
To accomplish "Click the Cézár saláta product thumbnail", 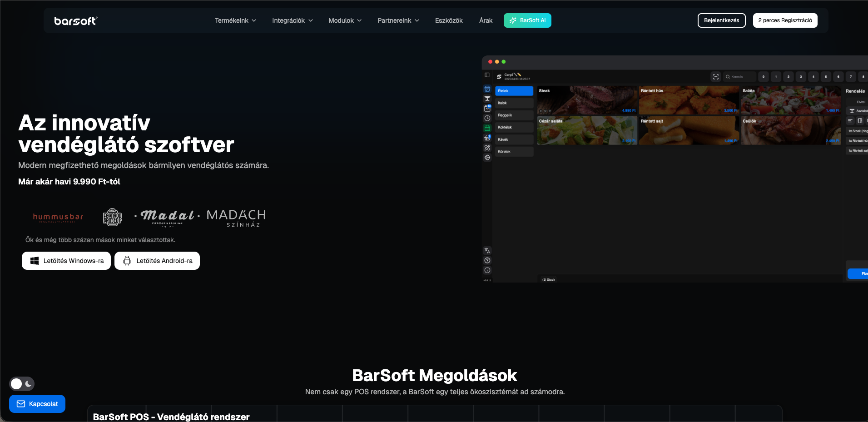I will pos(586,131).
